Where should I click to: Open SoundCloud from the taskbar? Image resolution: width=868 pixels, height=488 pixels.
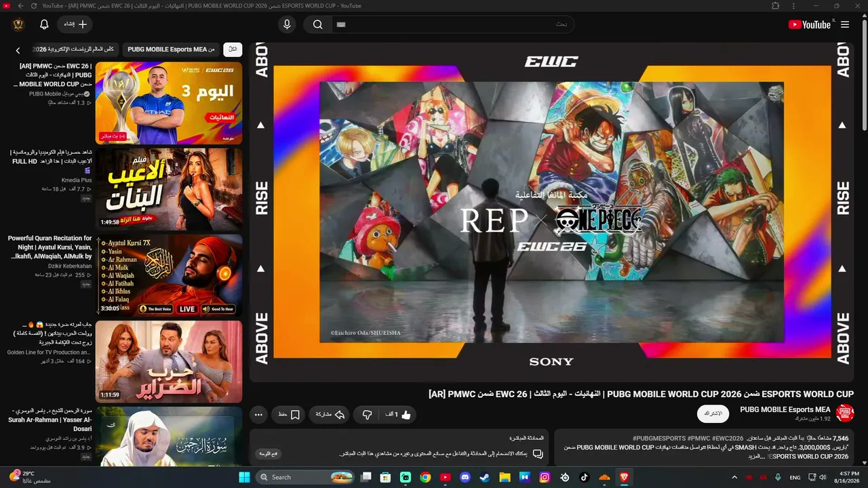pyautogui.click(x=604, y=477)
